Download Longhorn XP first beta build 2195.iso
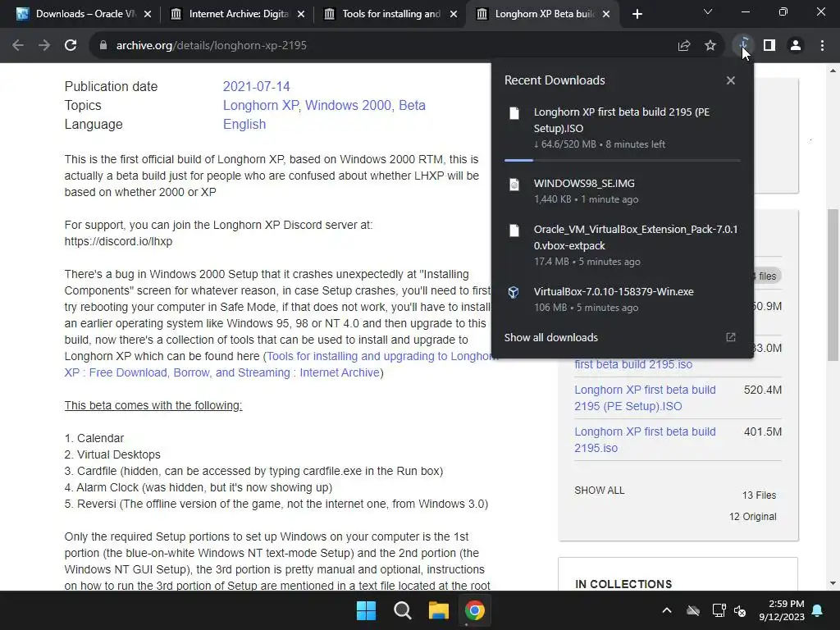The width and height of the screenshot is (840, 630). click(x=645, y=440)
